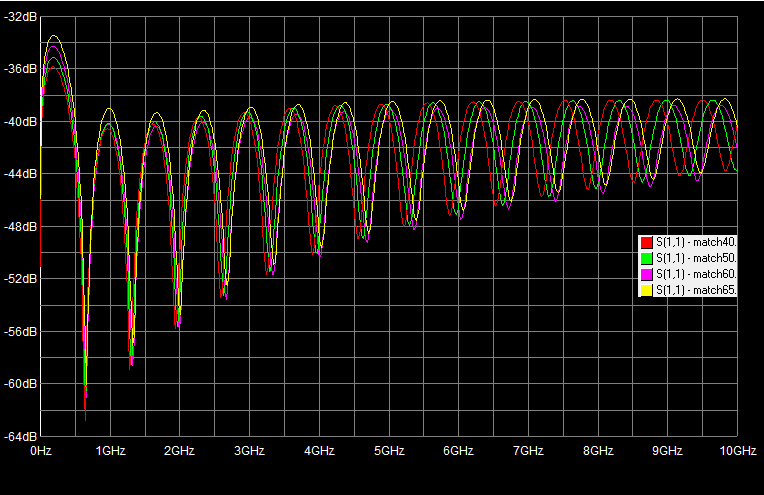
Task: Click the 8GHz frequency label
Action: click(x=598, y=451)
